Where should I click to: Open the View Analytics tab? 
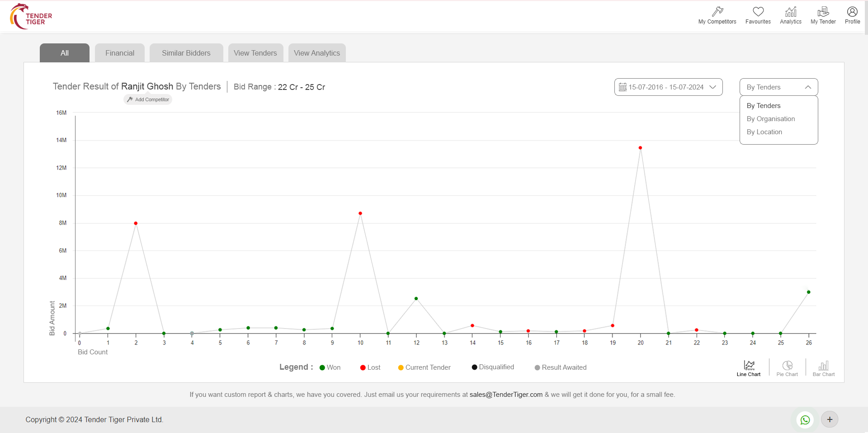coord(317,53)
